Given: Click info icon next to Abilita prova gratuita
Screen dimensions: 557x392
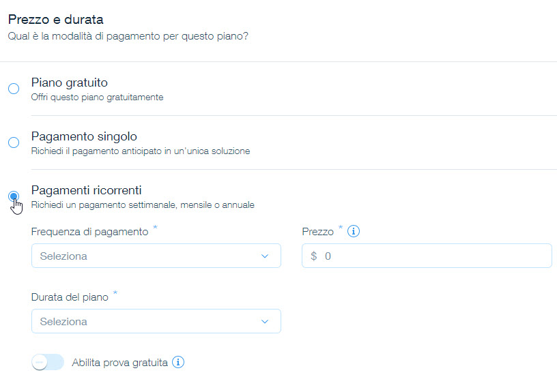Looking at the screenshot, I should click(x=178, y=362).
